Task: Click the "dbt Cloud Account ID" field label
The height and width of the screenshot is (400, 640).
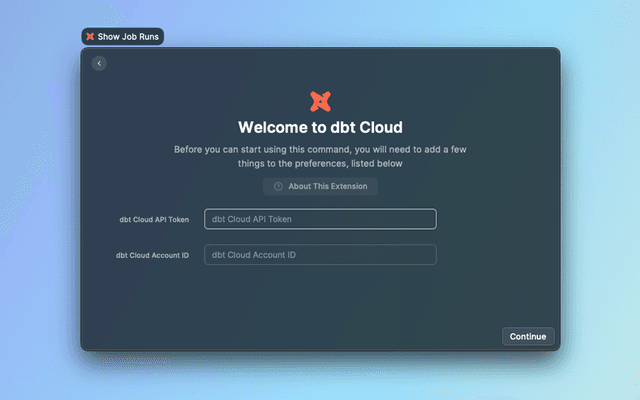Action: [152, 255]
